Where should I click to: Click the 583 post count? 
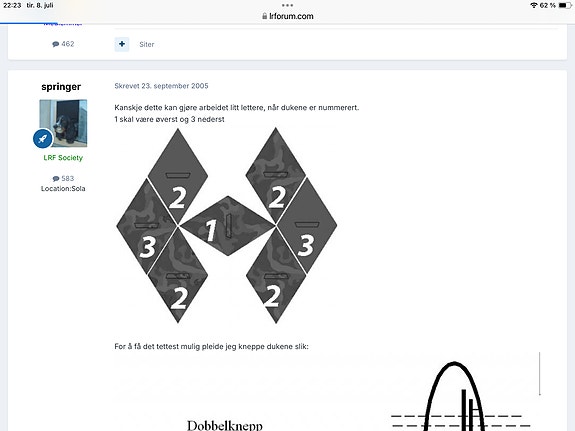point(67,178)
